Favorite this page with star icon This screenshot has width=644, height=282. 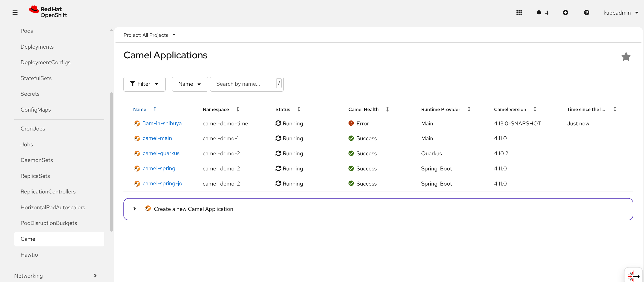coord(626,57)
